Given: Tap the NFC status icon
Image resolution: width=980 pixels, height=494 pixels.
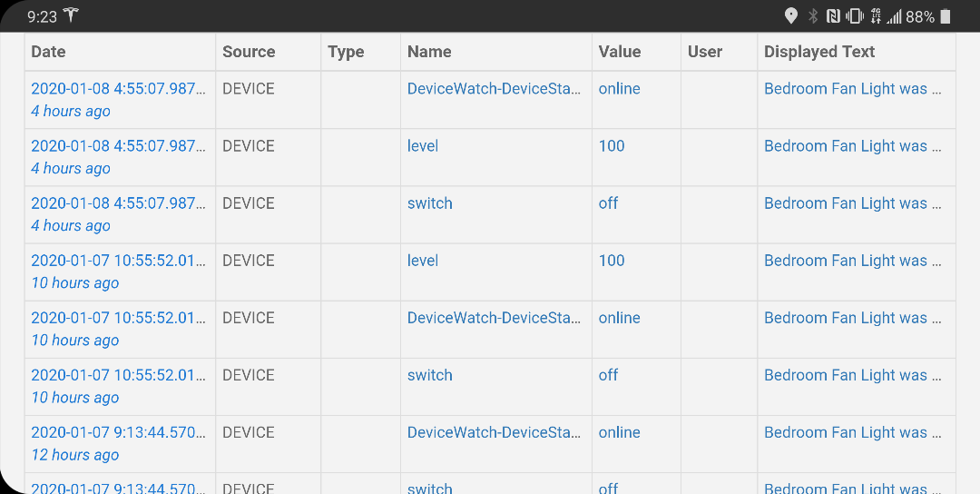Looking at the screenshot, I should (832, 16).
